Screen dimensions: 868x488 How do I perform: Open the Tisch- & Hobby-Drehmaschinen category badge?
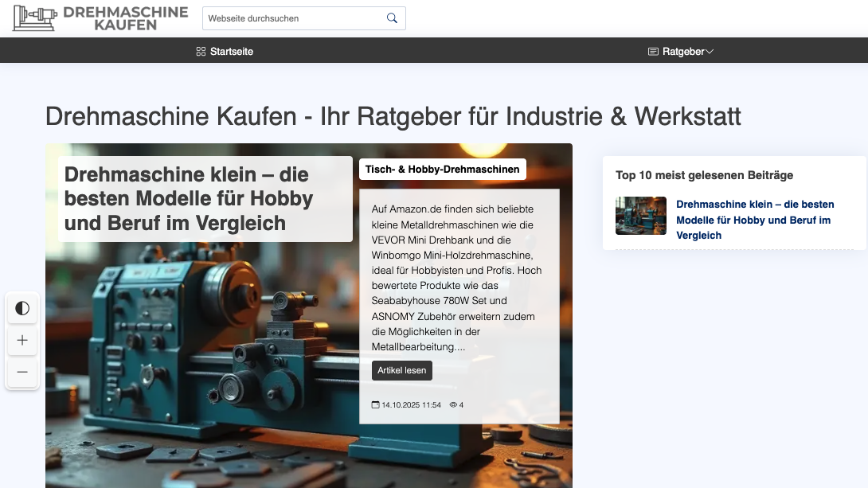(x=442, y=169)
